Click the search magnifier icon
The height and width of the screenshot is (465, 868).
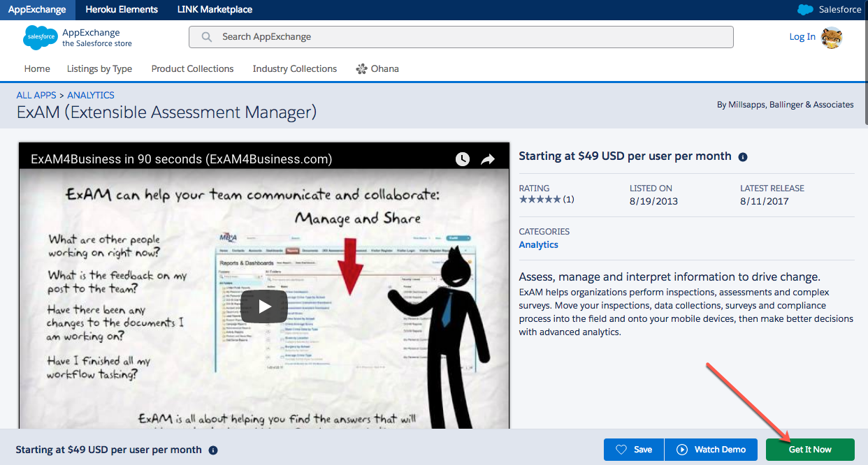[207, 37]
